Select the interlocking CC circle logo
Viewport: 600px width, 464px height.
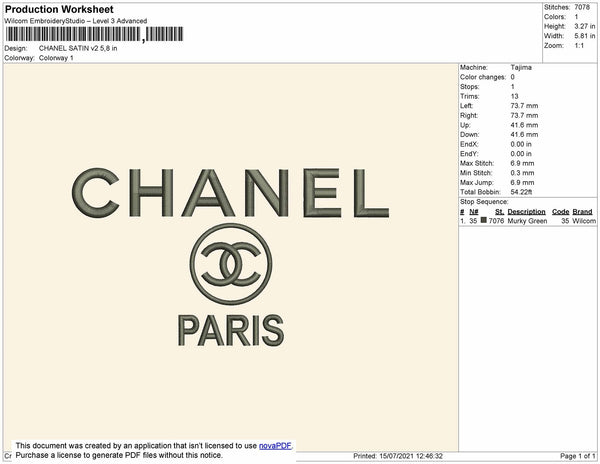[x=231, y=264]
